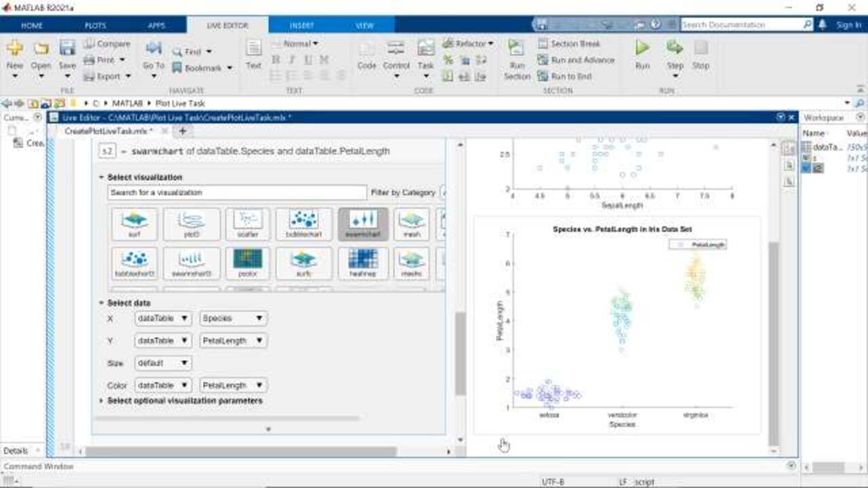Switch to the PLOTS ribbon tab
The image size is (868, 488).
click(x=95, y=25)
